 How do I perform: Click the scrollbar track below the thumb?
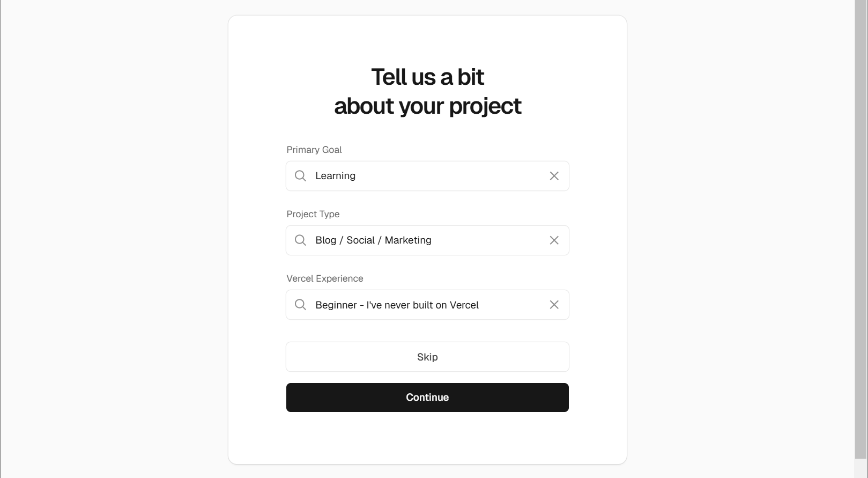(x=861, y=468)
